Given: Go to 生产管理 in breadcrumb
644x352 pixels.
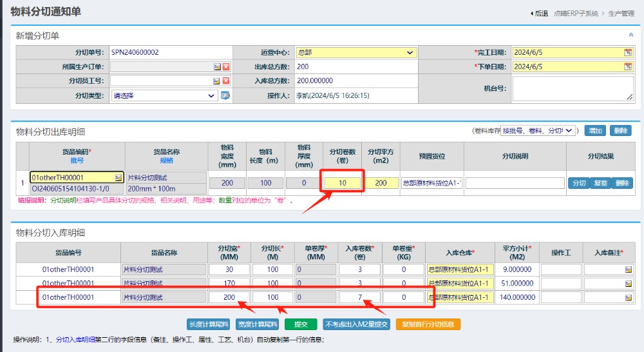Looking at the screenshot, I should click(x=621, y=14).
